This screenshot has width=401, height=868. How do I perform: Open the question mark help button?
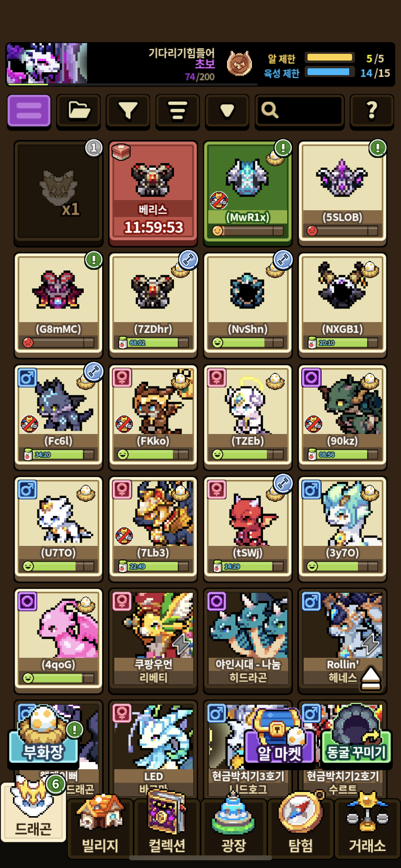click(x=371, y=111)
